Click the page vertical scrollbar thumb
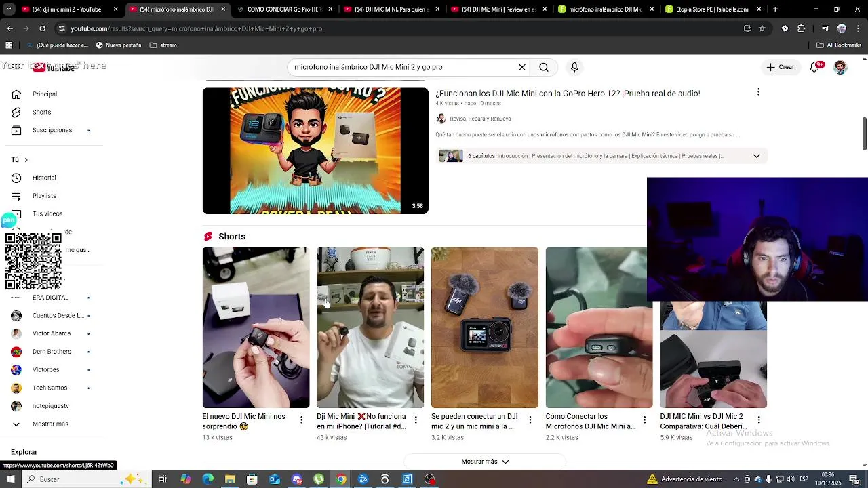 pyautogui.click(x=864, y=134)
